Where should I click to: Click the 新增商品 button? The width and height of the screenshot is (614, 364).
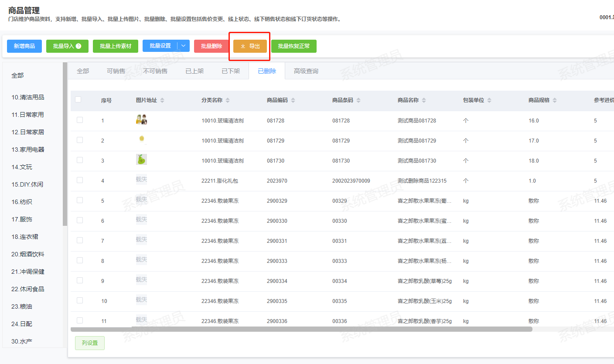tap(24, 46)
